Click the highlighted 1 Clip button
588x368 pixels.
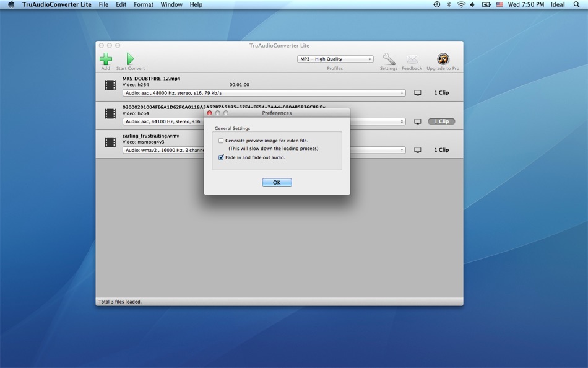click(441, 121)
